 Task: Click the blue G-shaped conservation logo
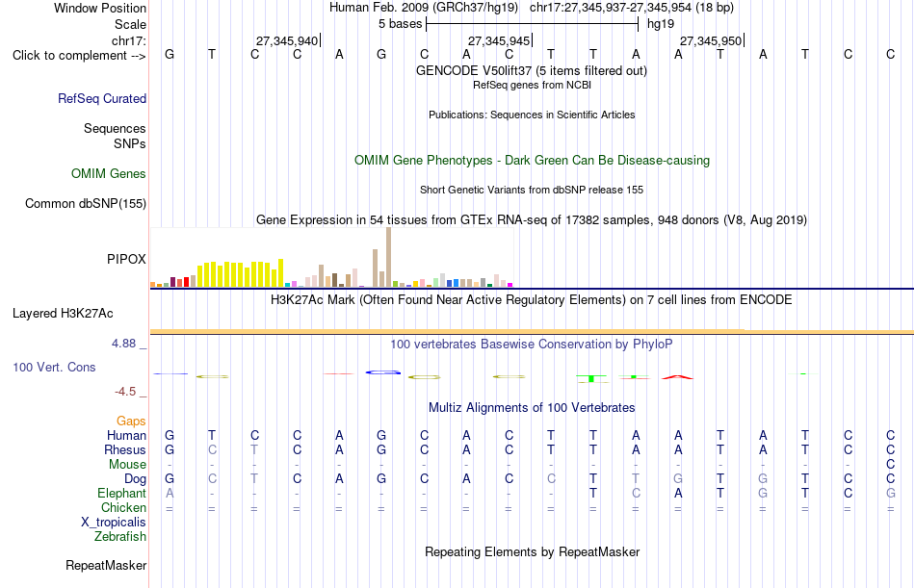pyautogui.click(x=382, y=372)
